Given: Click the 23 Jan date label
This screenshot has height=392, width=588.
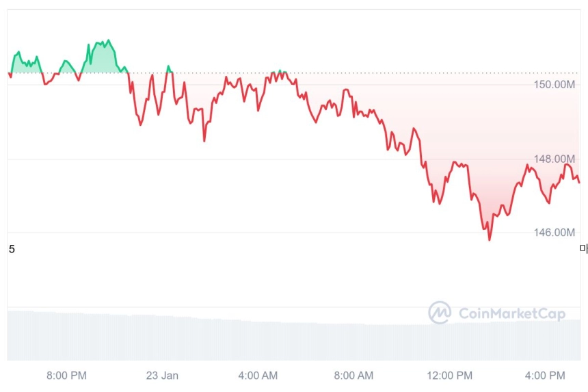Looking at the screenshot, I should click(x=162, y=376).
